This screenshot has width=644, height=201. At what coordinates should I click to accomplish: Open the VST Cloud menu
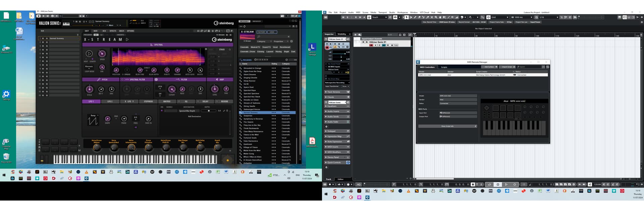(424, 12)
